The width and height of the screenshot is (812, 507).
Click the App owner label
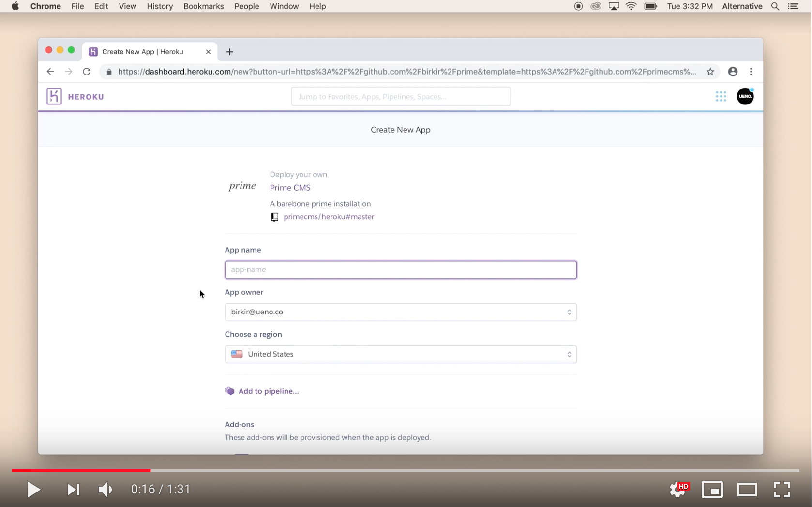pyautogui.click(x=244, y=292)
